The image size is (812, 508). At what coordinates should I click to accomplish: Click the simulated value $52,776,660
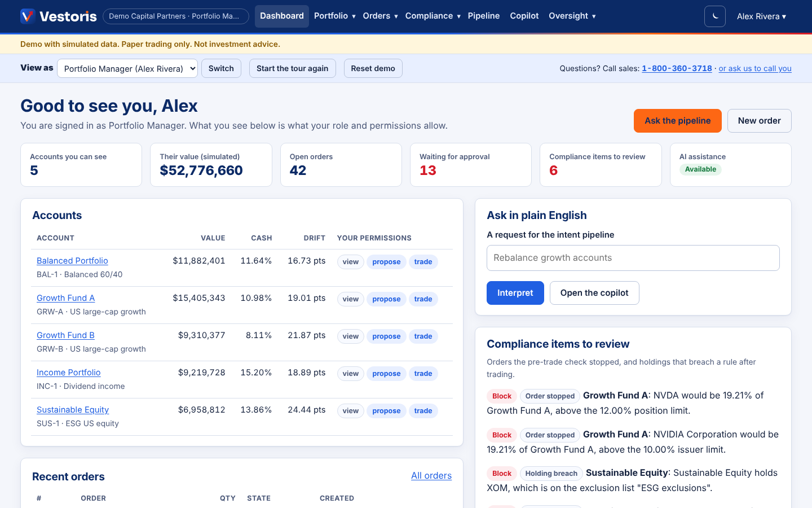(201, 170)
